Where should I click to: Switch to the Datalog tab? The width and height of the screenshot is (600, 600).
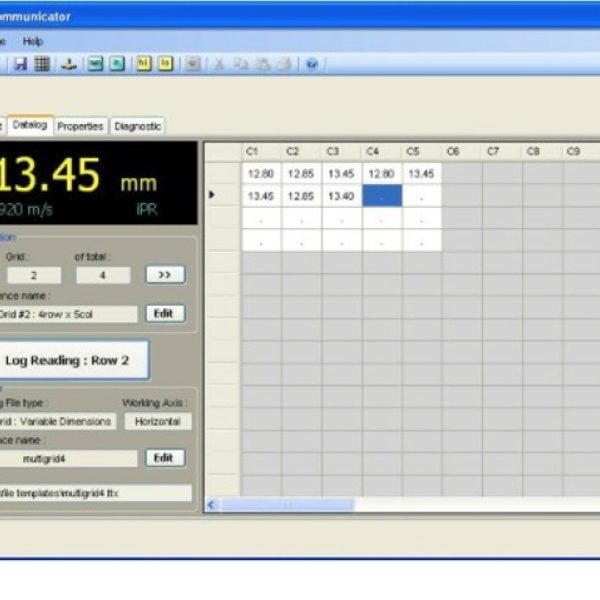click(30, 125)
